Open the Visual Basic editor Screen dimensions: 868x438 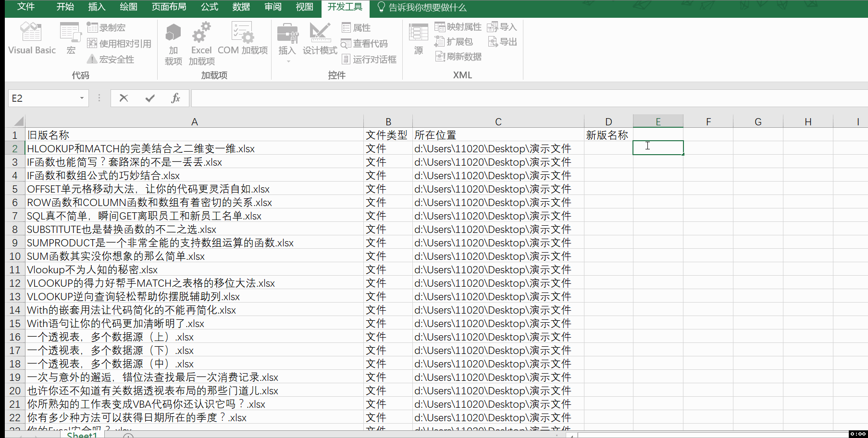(x=31, y=38)
